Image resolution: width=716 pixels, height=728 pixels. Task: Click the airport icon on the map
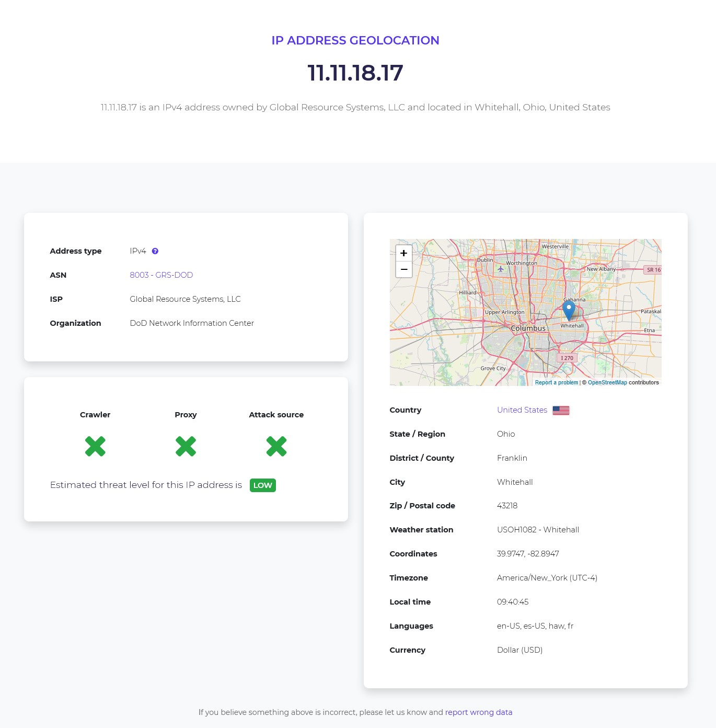coord(501,269)
